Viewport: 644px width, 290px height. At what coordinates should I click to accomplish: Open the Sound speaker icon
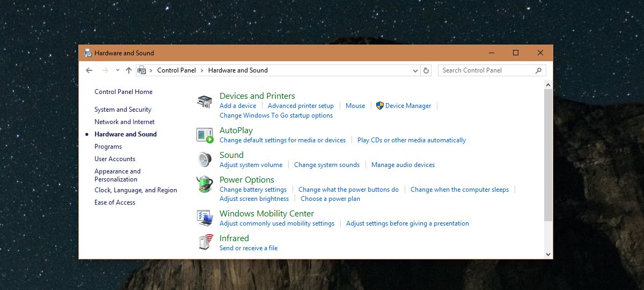click(x=204, y=160)
